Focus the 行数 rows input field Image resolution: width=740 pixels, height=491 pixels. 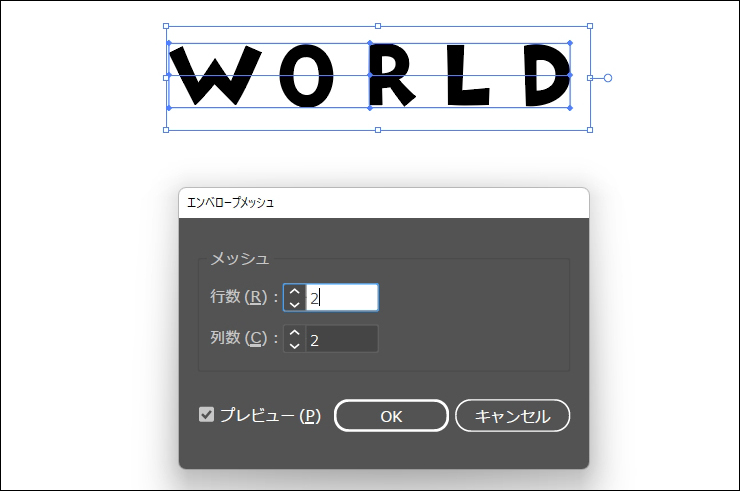342,298
